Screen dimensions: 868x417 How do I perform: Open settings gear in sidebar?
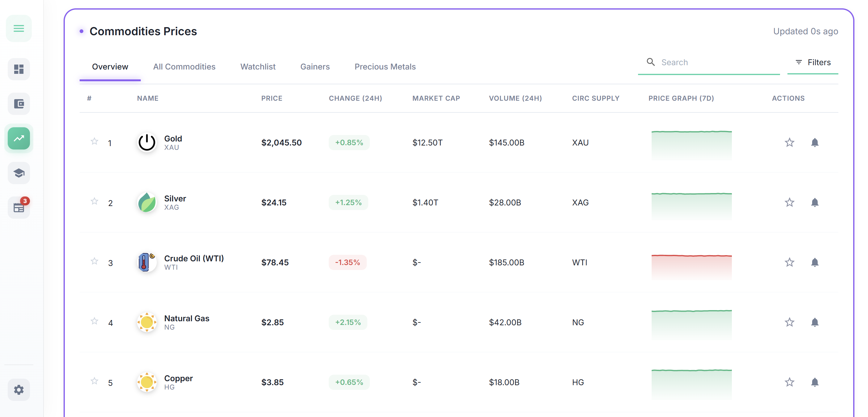19,390
